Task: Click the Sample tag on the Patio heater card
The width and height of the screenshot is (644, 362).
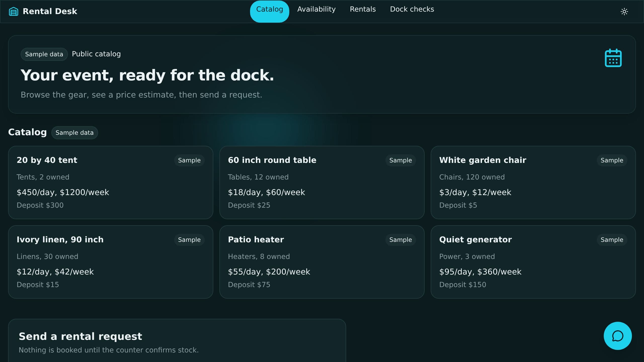Action: tap(400, 240)
